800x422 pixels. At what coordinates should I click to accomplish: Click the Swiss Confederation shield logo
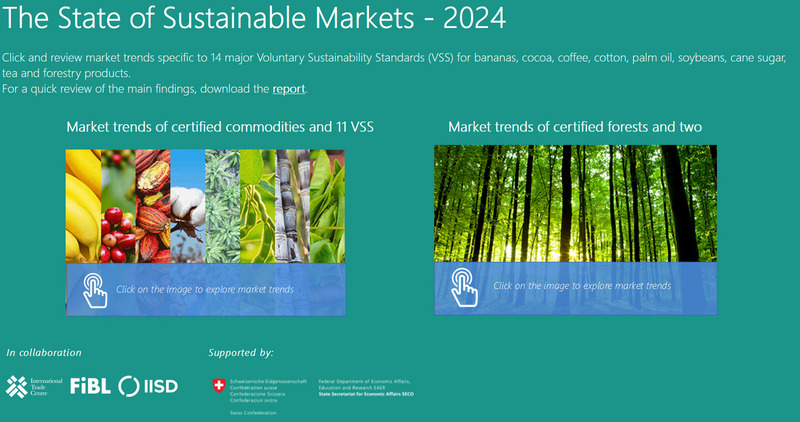point(219,385)
